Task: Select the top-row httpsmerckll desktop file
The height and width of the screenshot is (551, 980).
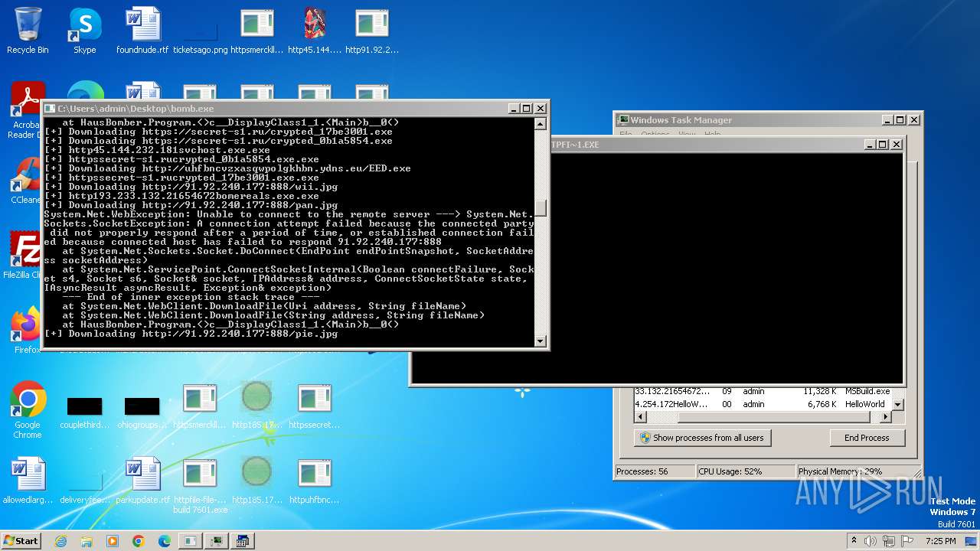Action: 257,31
